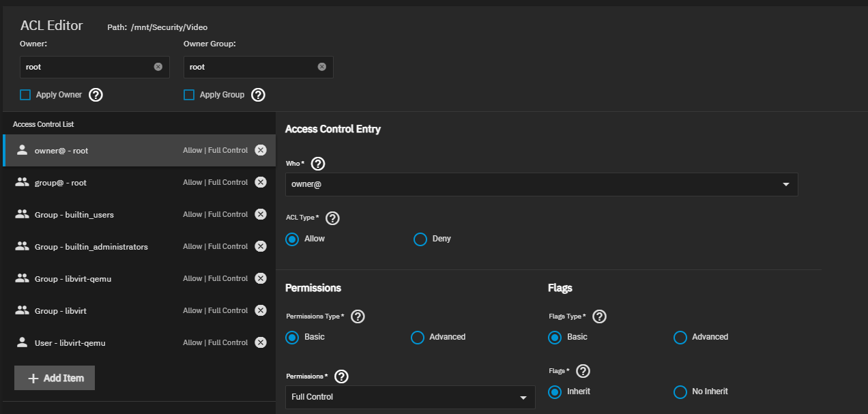Image resolution: width=868 pixels, height=414 pixels.
Task: Click the Add Item button
Action: click(x=55, y=378)
